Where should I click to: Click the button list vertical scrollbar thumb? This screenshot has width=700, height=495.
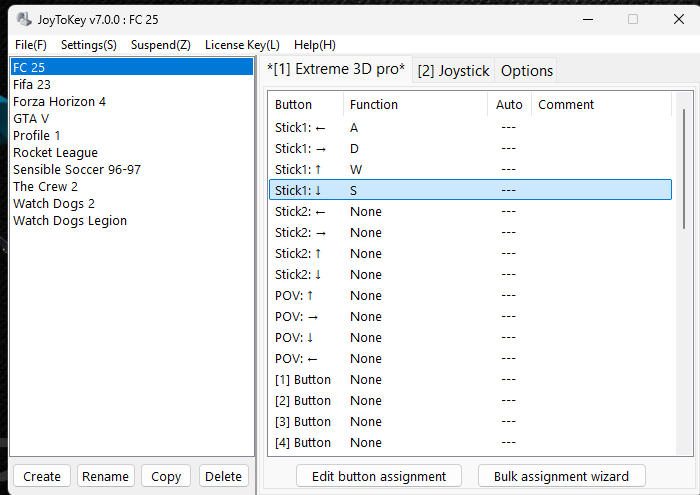coord(684,169)
